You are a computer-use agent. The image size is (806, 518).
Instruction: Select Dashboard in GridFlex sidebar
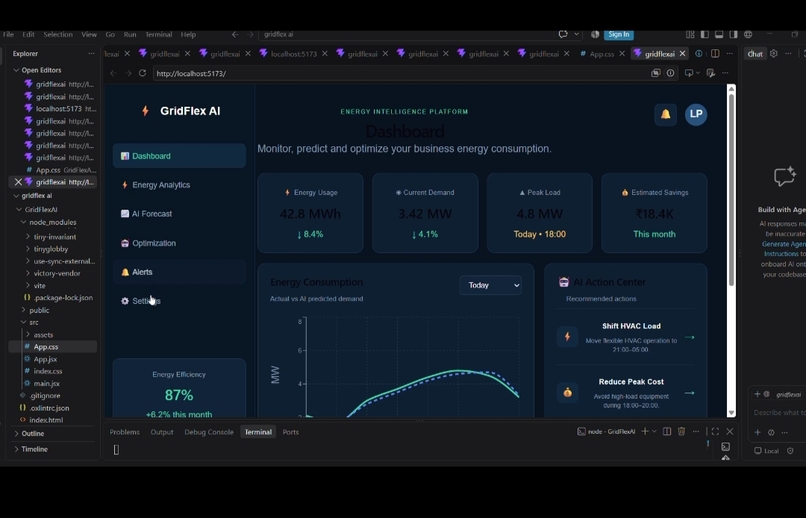(179, 156)
